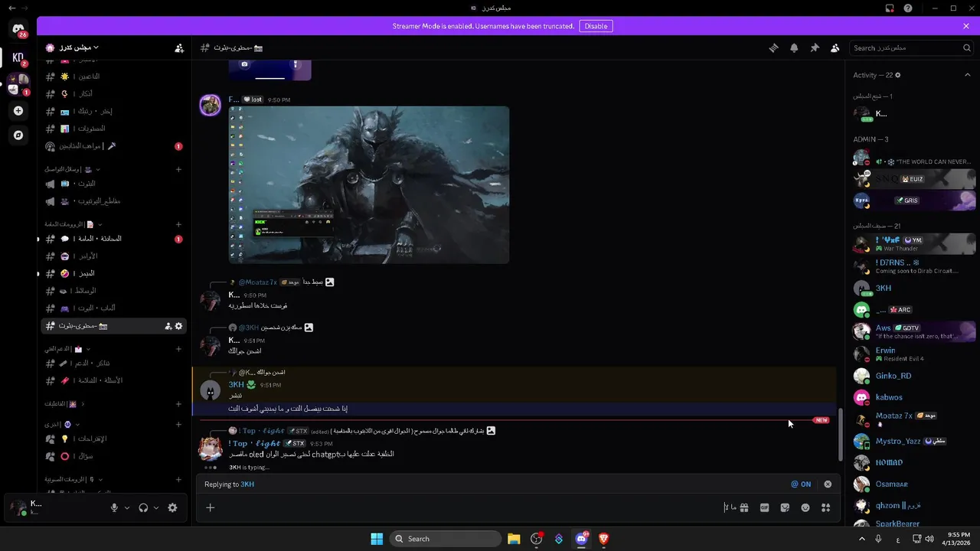The height and width of the screenshot is (551, 980).
Task: Open الميمز channel
Action: 113,273
